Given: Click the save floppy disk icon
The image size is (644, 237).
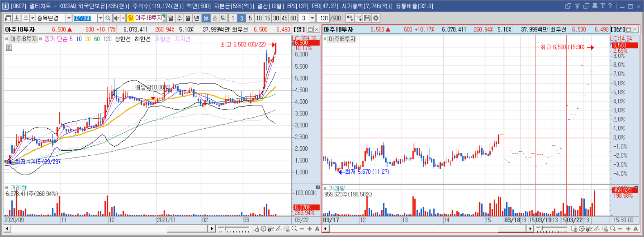Looking at the screenshot, I should coord(367,18).
